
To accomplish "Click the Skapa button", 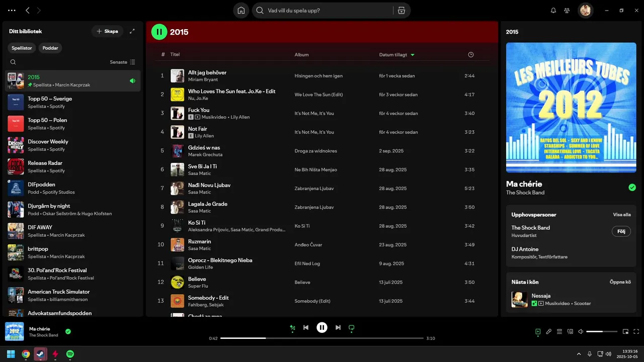I will pos(107,31).
